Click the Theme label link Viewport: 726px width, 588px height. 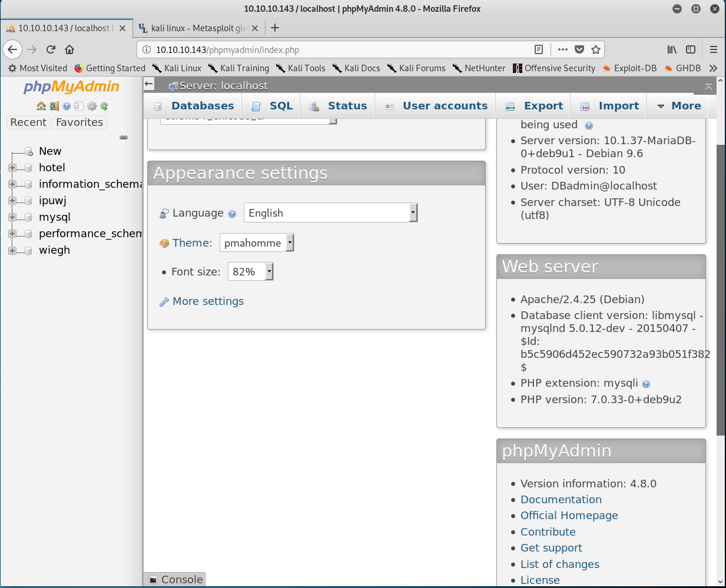coord(192,243)
